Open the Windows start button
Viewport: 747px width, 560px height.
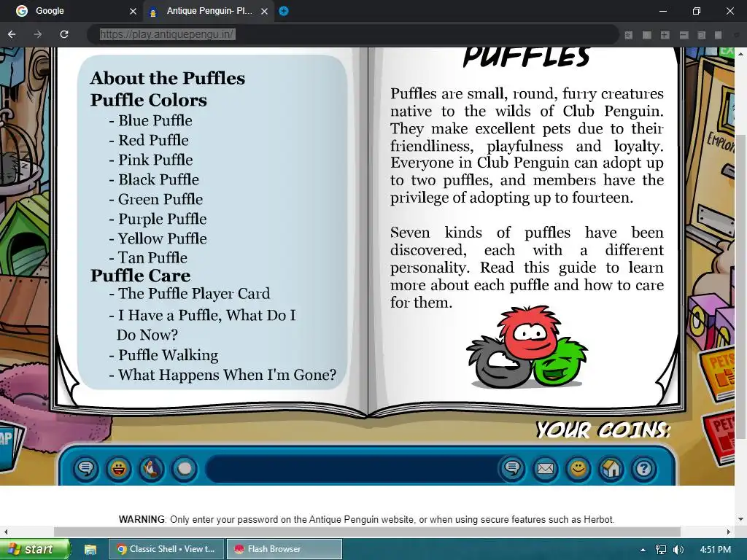34,549
